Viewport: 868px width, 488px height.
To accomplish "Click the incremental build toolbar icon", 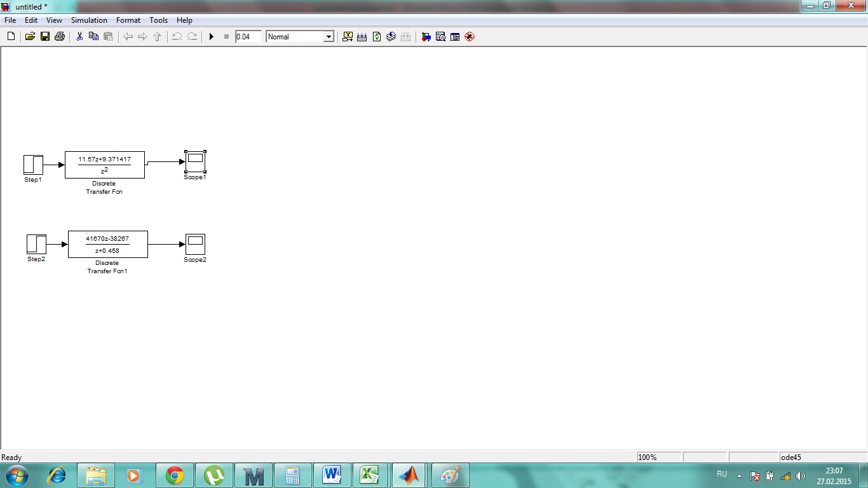I will (x=348, y=37).
